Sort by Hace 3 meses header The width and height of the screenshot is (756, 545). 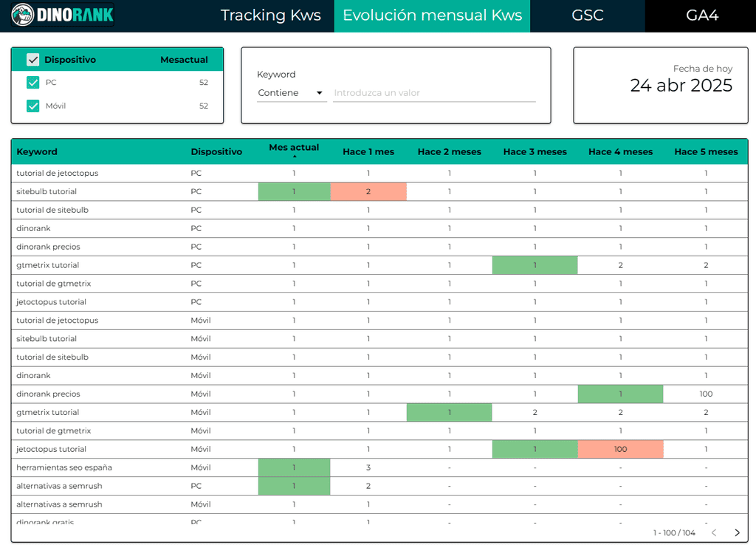coord(535,151)
